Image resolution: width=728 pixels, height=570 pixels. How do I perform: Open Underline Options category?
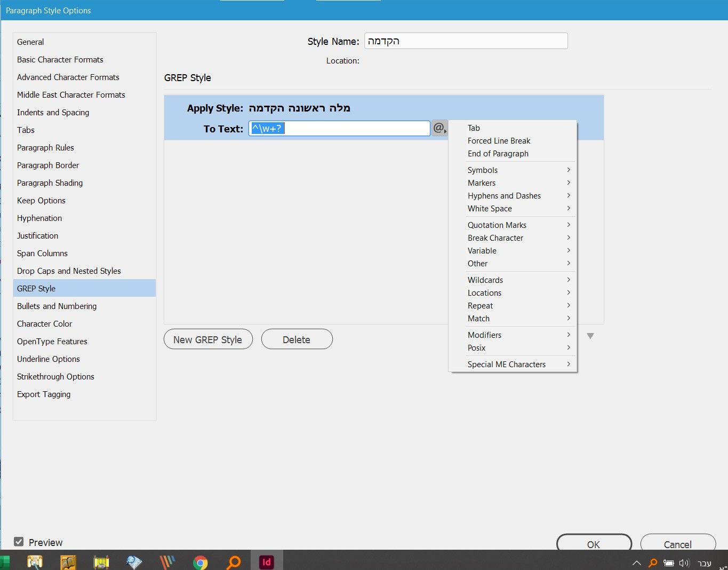click(x=84, y=359)
